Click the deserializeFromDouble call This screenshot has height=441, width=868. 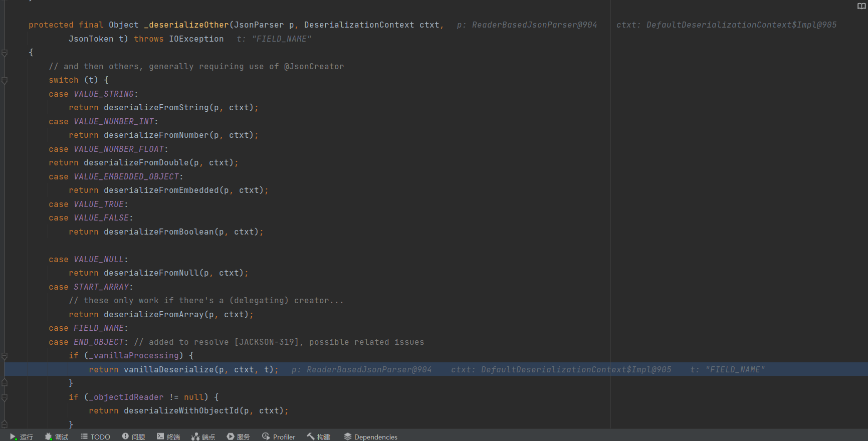136,162
